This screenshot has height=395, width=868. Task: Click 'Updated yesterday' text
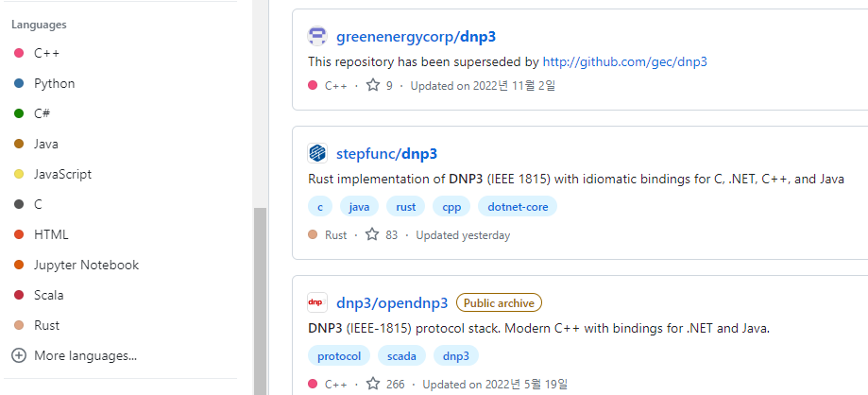(463, 235)
